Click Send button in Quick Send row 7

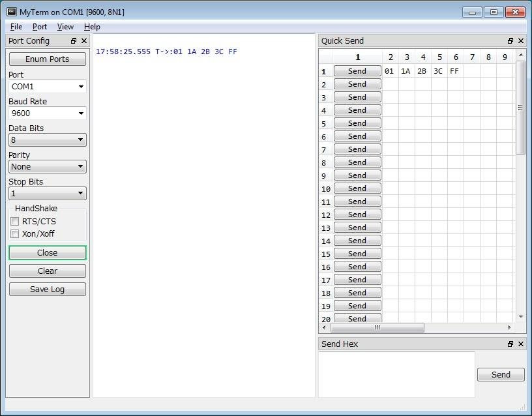(357, 149)
